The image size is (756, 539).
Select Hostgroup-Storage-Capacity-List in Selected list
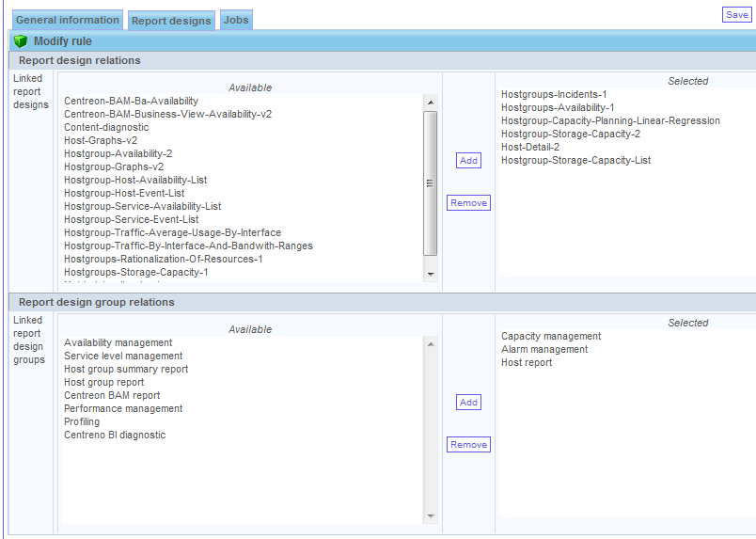point(575,160)
